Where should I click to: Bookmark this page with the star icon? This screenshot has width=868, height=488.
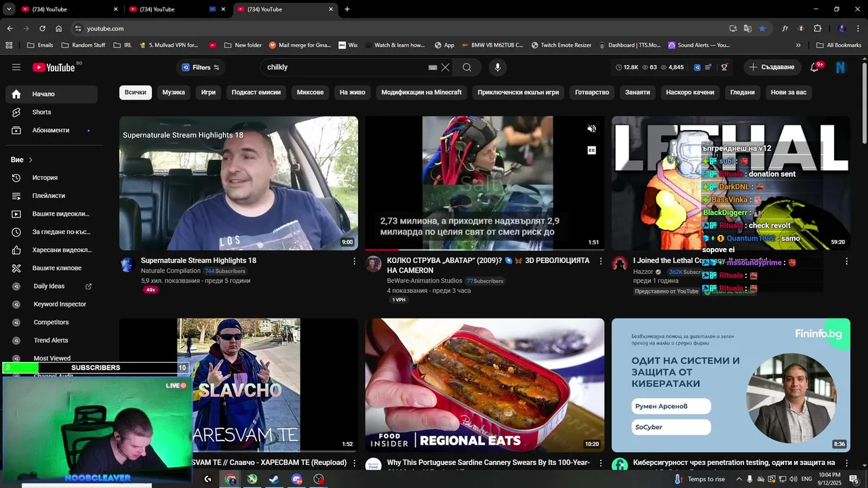[x=762, y=28]
